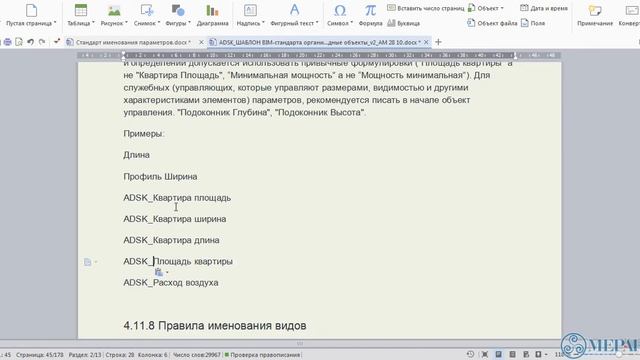Insert a chart with Диаграмма
Image resolution: width=640 pixels, height=360 pixels.
pyautogui.click(x=212, y=15)
